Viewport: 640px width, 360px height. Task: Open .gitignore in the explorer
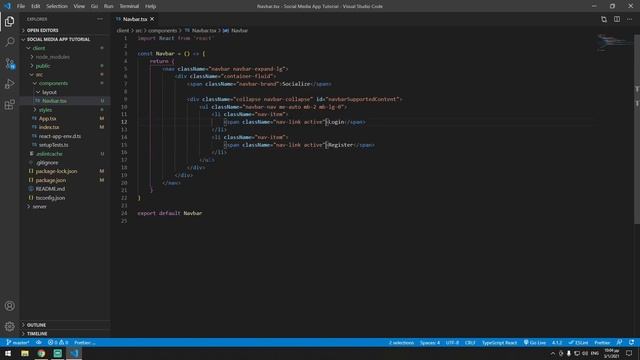click(x=47, y=162)
